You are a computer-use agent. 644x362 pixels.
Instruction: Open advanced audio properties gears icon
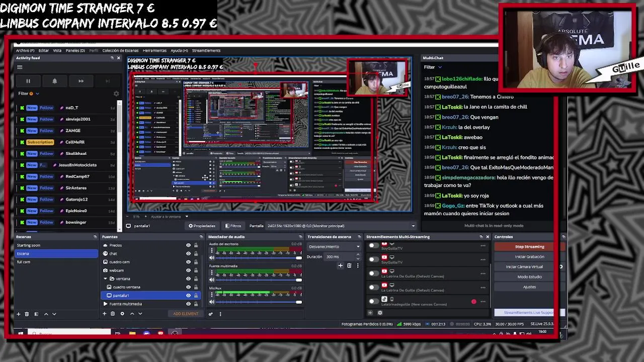click(211, 314)
